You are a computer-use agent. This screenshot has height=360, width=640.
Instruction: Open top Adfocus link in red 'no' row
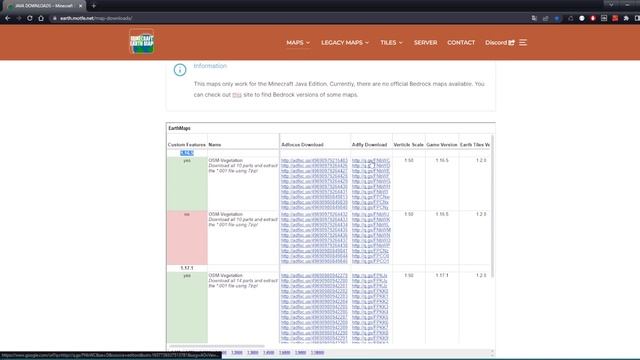[x=314, y=214]
